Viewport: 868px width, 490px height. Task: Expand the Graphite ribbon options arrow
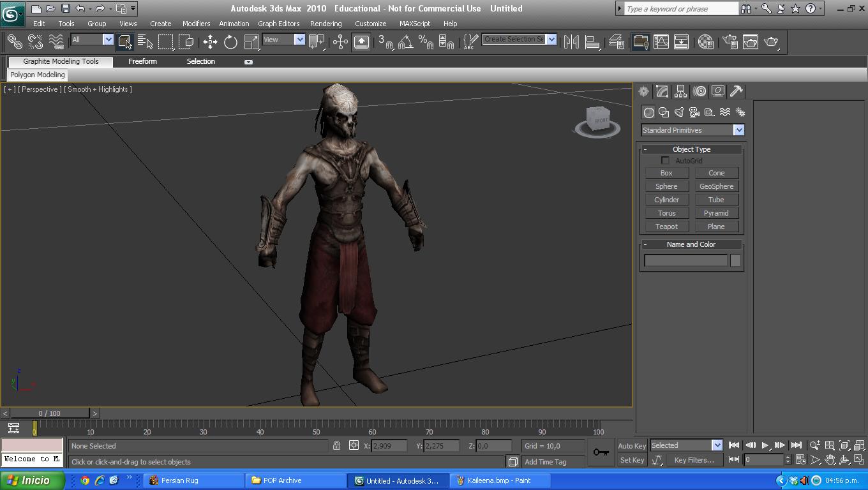point(248,62)
